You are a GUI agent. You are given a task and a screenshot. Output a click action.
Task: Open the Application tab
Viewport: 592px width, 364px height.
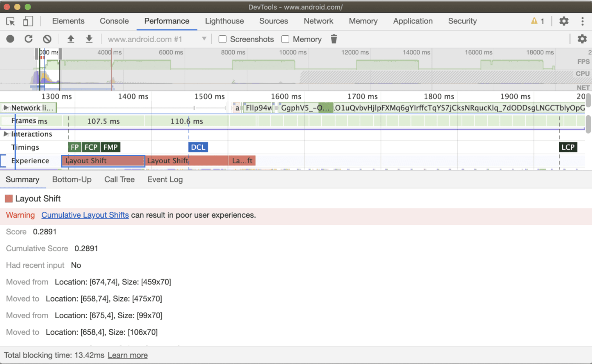pos(413,21)
